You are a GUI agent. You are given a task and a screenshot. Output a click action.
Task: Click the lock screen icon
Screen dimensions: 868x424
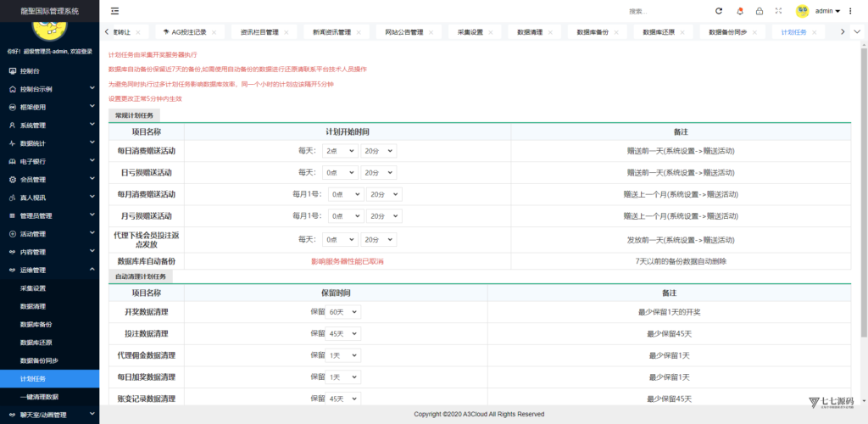click(759, 11)
